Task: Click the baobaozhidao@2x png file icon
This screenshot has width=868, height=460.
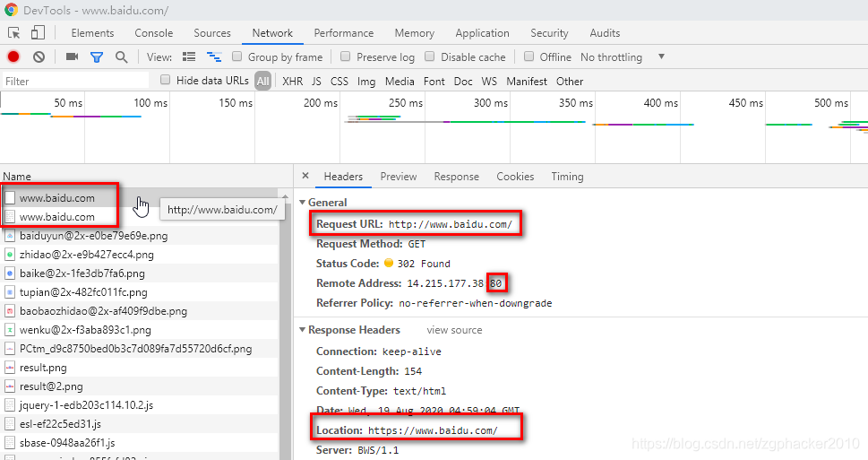Action: [x=10, y=311]
